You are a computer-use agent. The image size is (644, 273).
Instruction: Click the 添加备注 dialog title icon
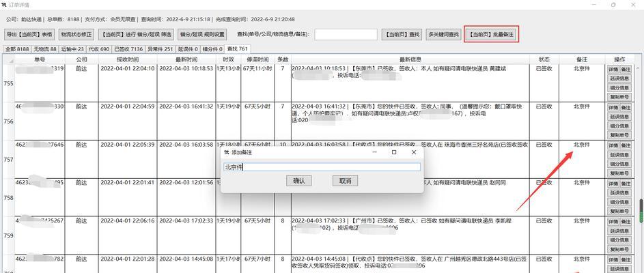coord(227,152)
